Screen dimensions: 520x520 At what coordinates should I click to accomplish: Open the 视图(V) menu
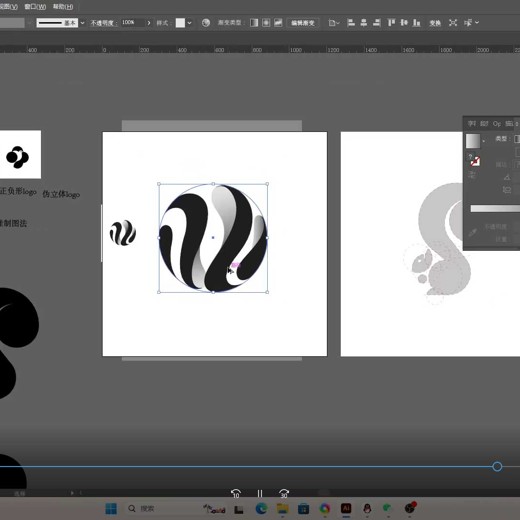point(9,7)
